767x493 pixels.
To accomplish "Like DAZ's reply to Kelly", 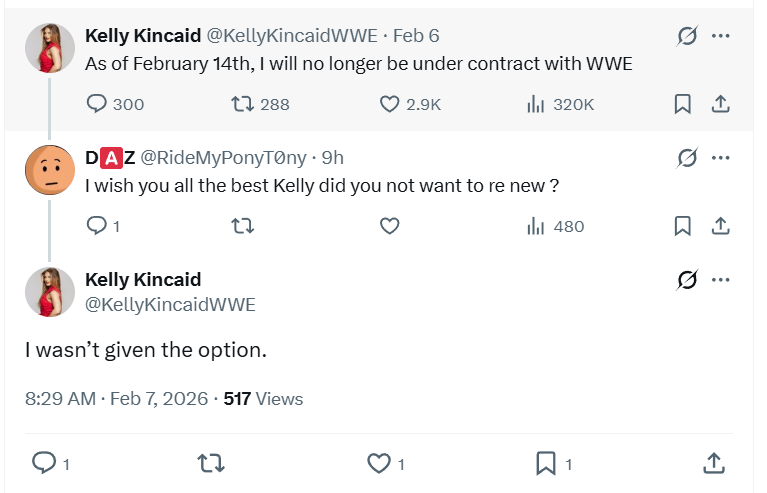I will click(x=390, y=226).
